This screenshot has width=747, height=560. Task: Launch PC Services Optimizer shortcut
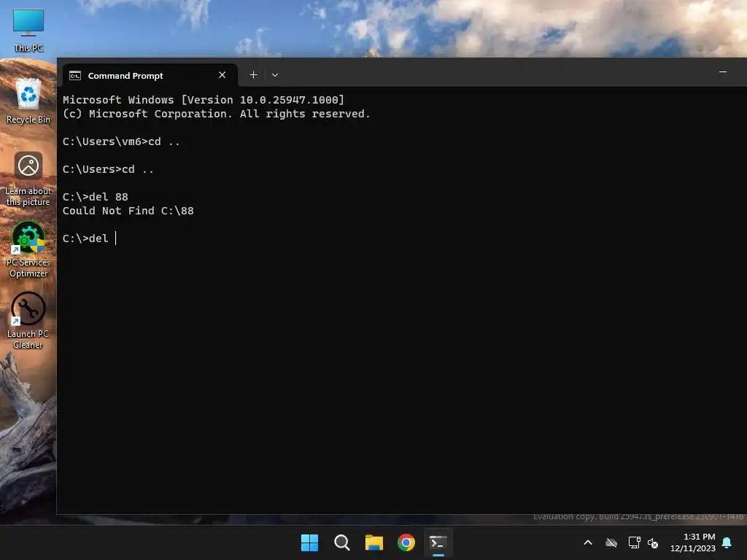[28, 249]
